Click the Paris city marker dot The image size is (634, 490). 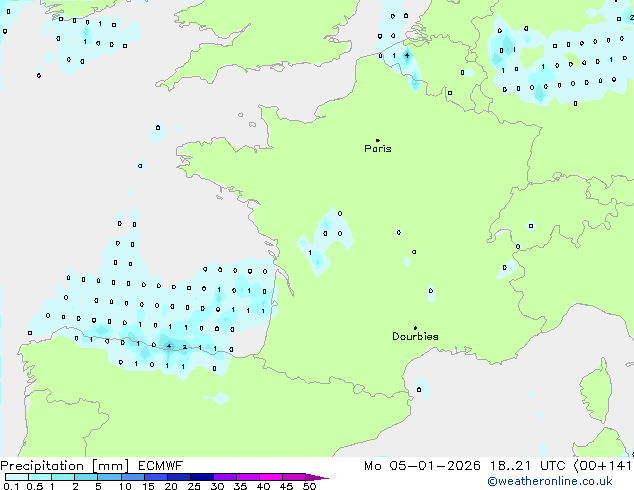[377, 140]
